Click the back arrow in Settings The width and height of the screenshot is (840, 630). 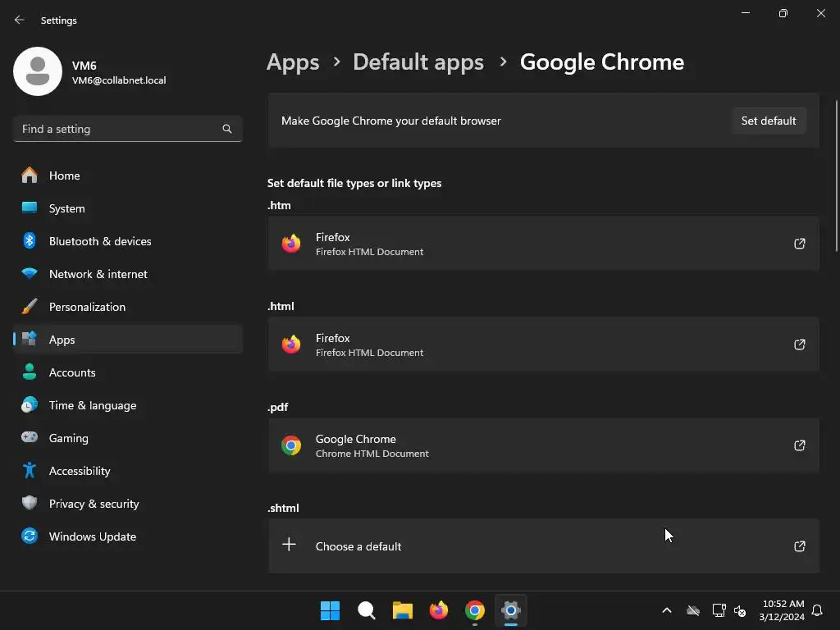coord(20,20)
